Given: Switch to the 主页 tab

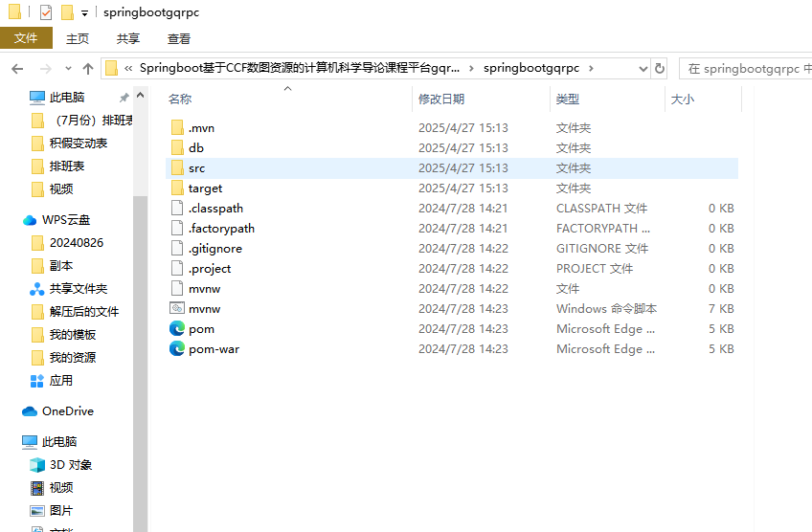Looking at the screenshot, I should tap(78, 39).
